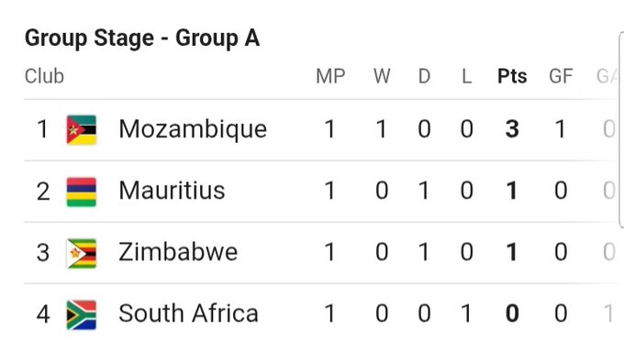
Task: Click the South Africa flag icon
Action: [x=82, y=315]
